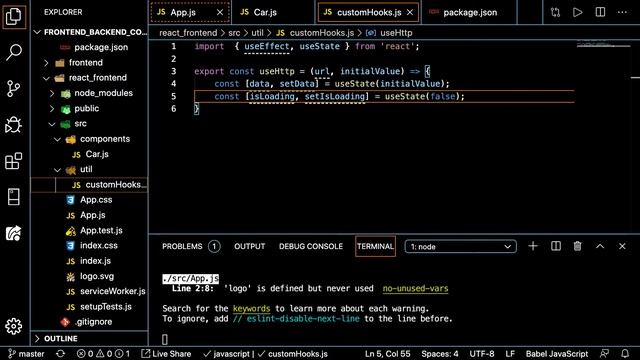The height and width of the screenshot is (360, 640).
Task: Switch to the Car.js tab
Action: click(x=265, y=12)
